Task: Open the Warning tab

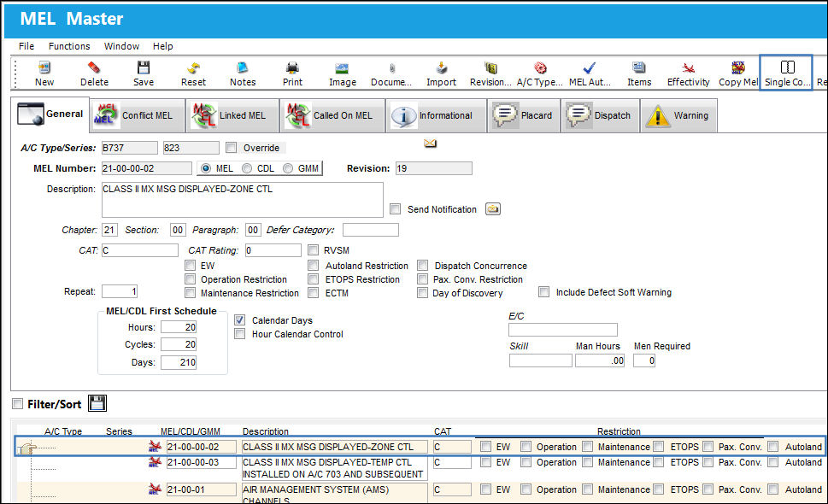Action: [679, 115]
